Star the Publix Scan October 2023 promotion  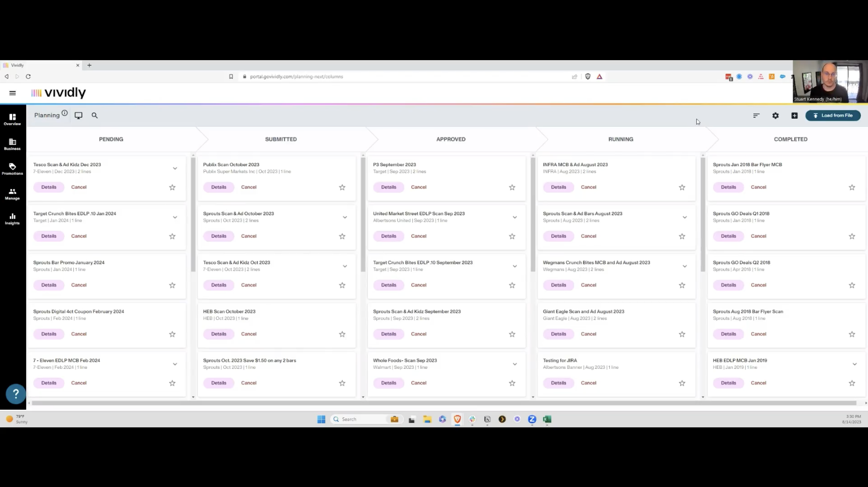tap(342, 187)
